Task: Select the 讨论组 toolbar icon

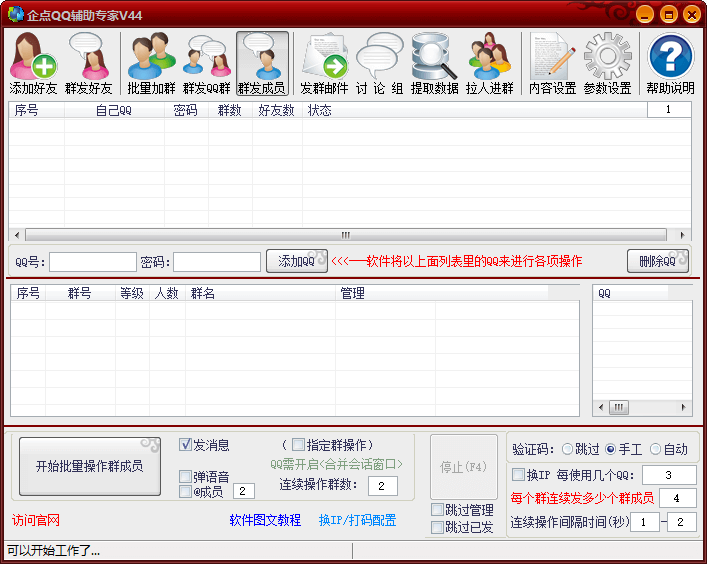Action: coord(379,63)
